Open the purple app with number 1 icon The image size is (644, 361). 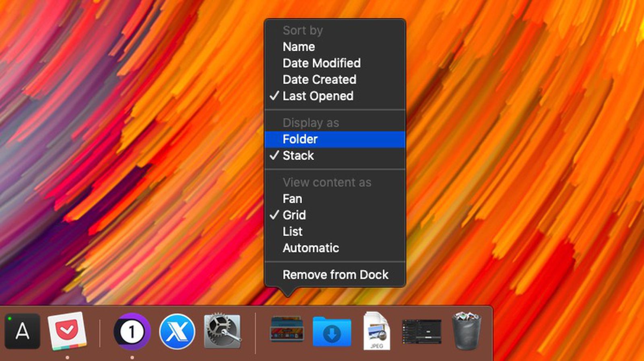click(132, 331)
